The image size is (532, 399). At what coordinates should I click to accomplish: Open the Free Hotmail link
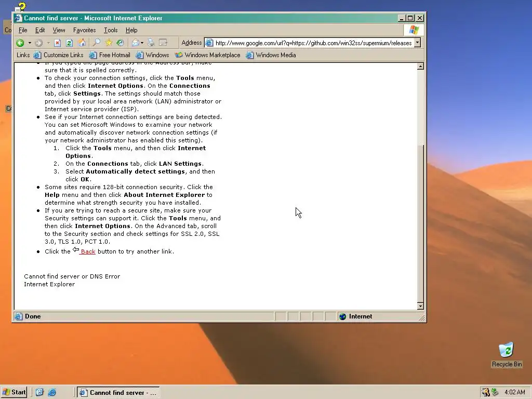pyautogui.click(x=110, y=55)
